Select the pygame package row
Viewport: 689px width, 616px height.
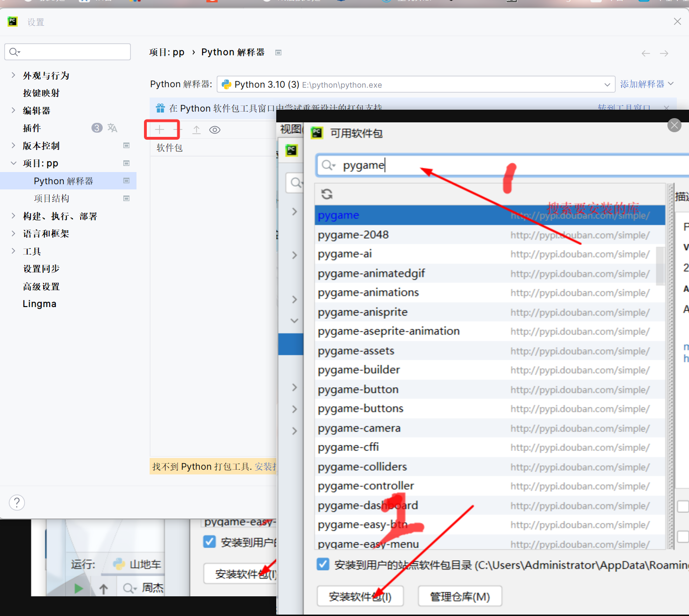[x=490, y=215]
